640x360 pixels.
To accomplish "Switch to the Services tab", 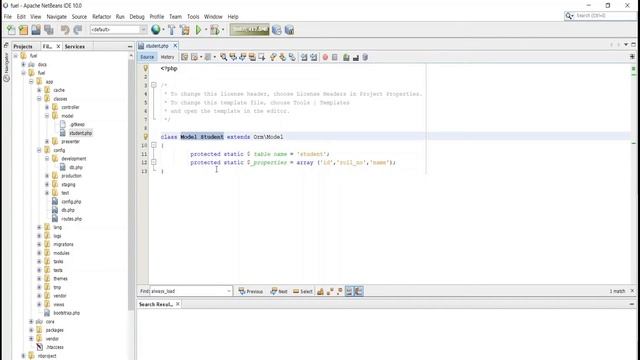I will pos(75,47).
